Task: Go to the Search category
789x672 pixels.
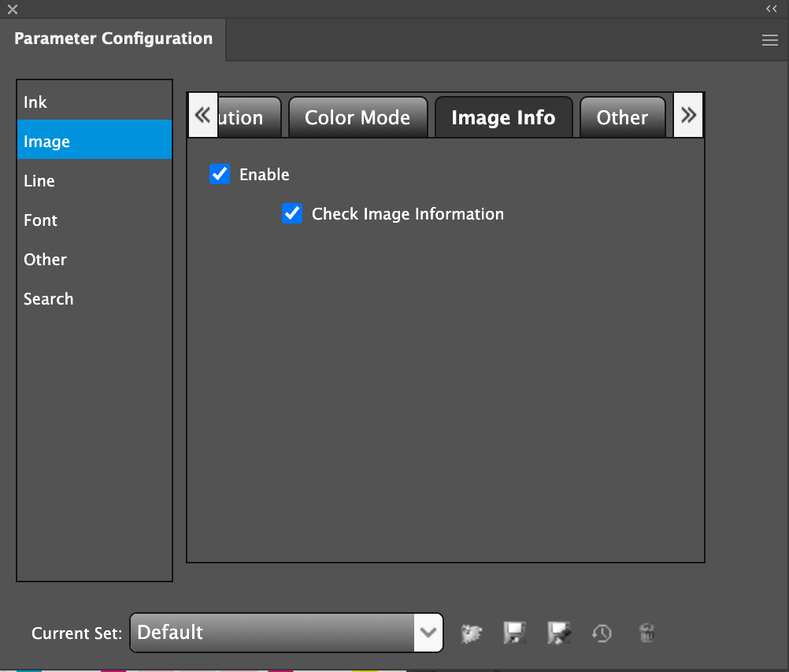Action: pyautogui.click(x=49, y=299)
